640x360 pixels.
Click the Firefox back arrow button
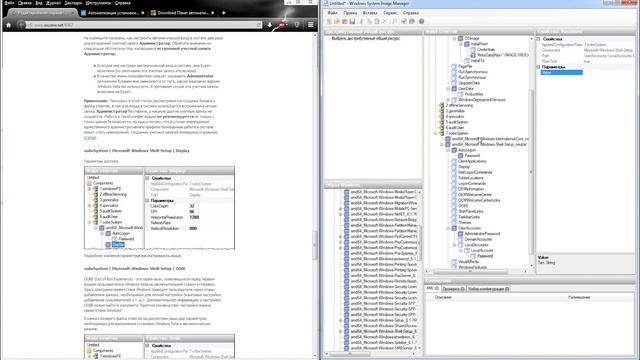[x=22, y=25]
